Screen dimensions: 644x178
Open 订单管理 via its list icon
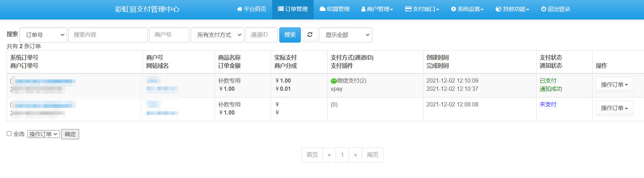point(281,9)
